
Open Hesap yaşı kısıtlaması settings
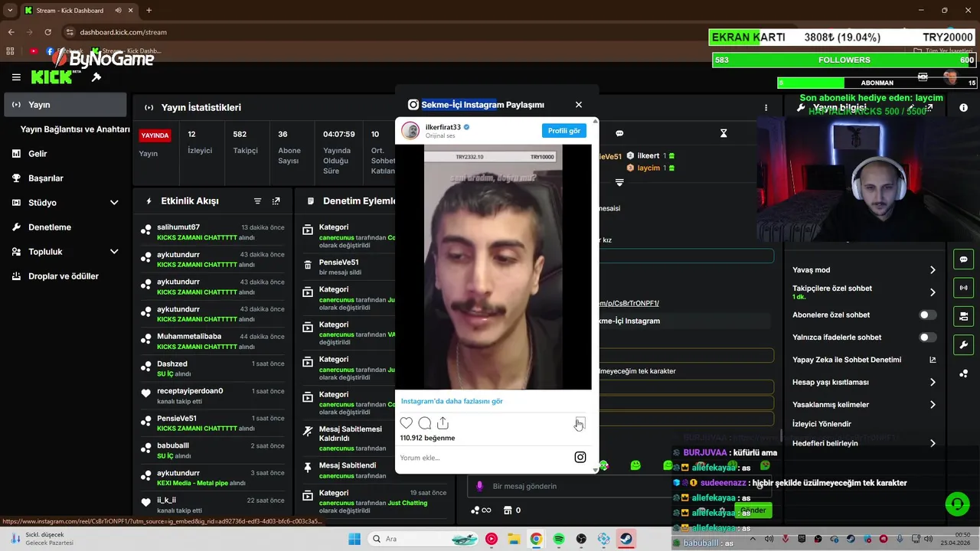click(x=864, y=382)
